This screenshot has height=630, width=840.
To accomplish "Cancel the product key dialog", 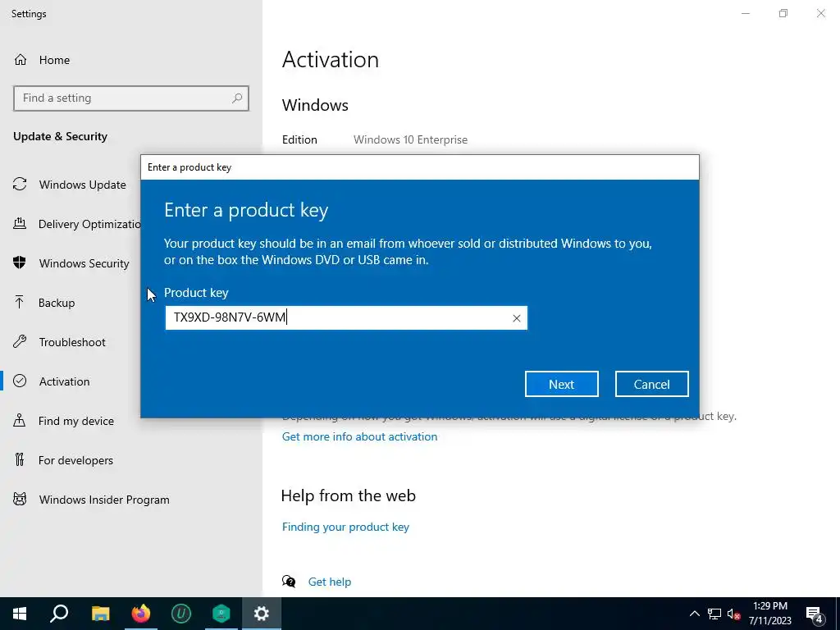I will pyautogui.click(x=651, y=384).
